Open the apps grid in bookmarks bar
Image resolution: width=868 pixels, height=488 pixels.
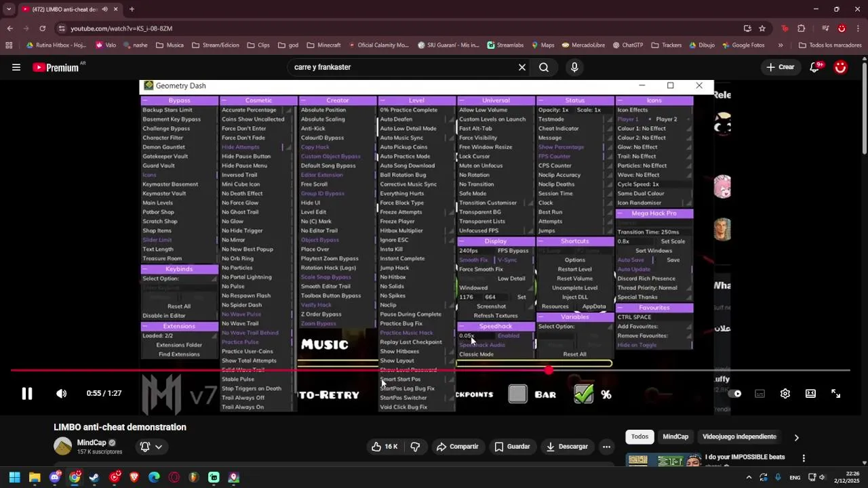click(9, 45)
